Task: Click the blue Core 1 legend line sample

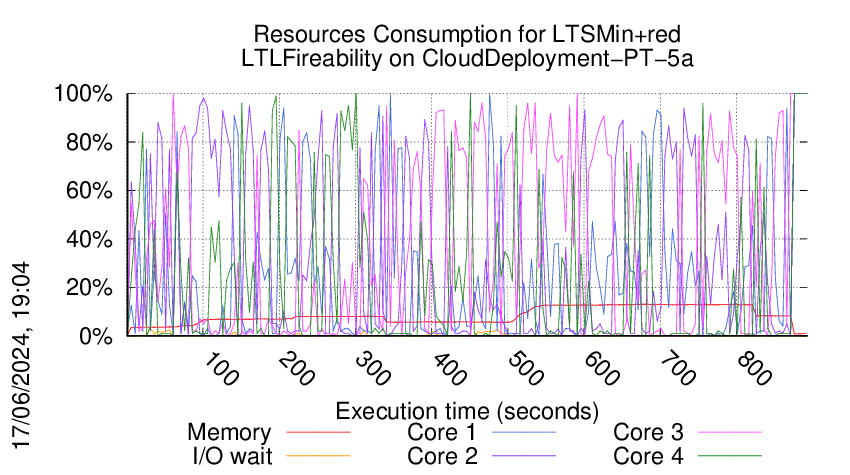Action: pyautogui.click(x=524, y=432)
